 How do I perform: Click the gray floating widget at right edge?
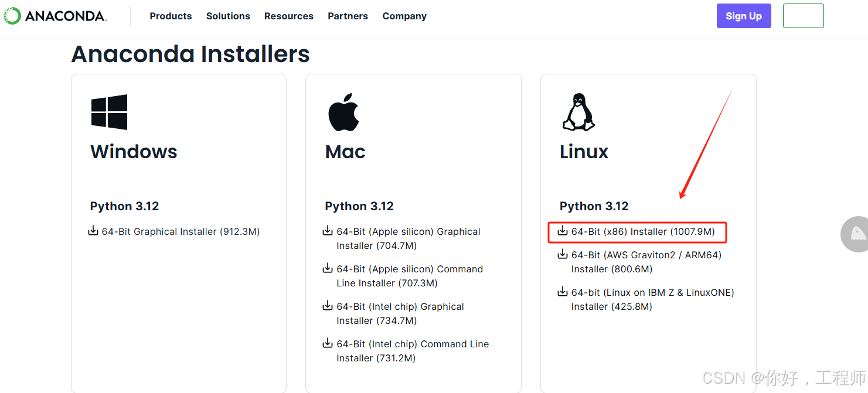pyautogui.click(x=855, y=234)
